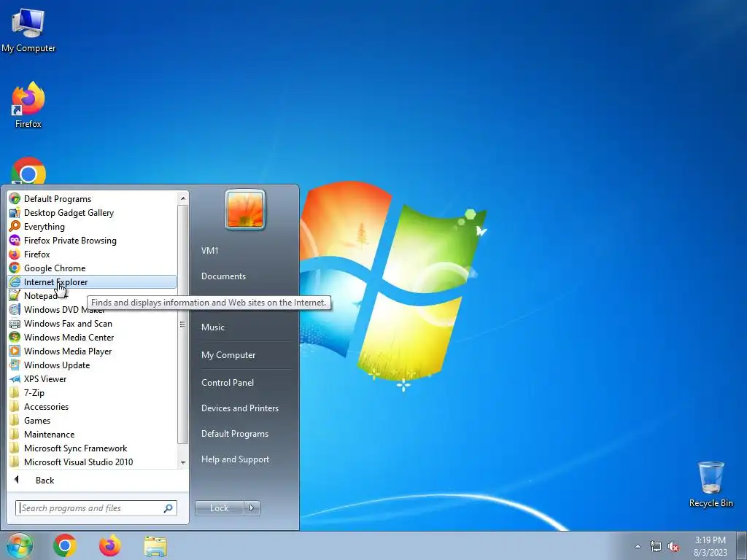Launch Windows Media Center
The width and height of the screenshot is (747, 560).
pyautogui.click(x=92, y=337)
